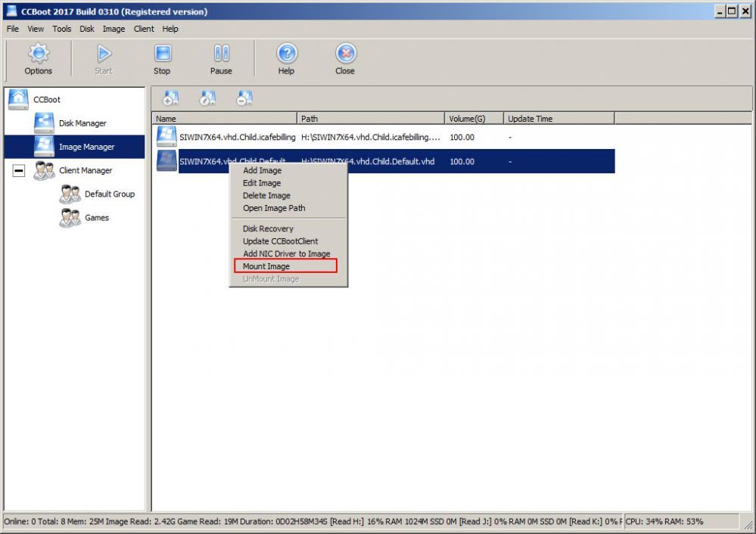Click the CPU and RAM status readout

click(x=664, y=521)
